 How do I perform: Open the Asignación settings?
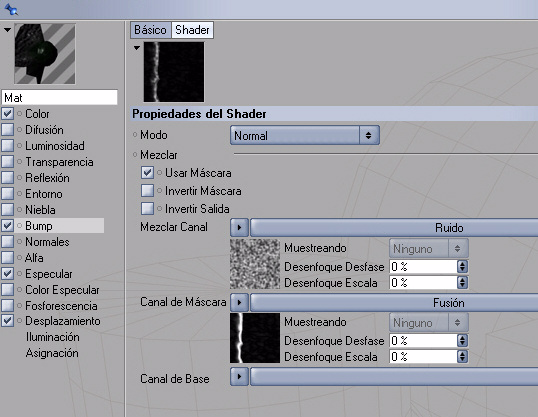52,353
